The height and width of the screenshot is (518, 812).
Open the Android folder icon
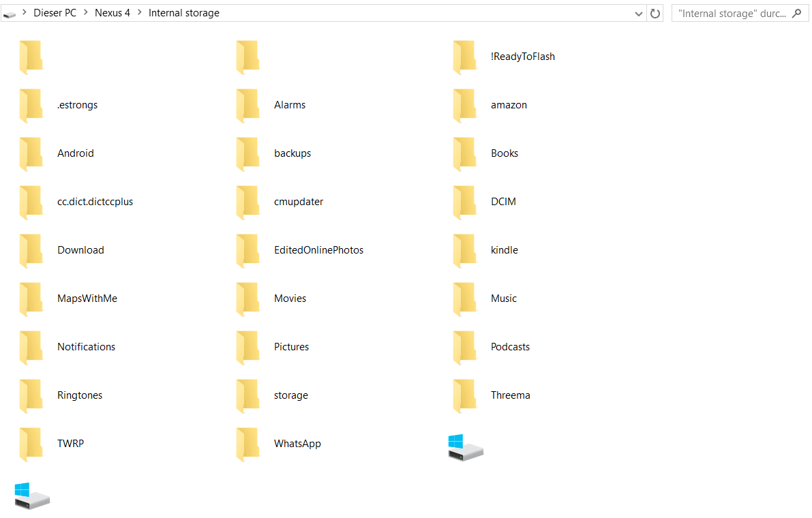pyautogui.click(x=31, y=154)
